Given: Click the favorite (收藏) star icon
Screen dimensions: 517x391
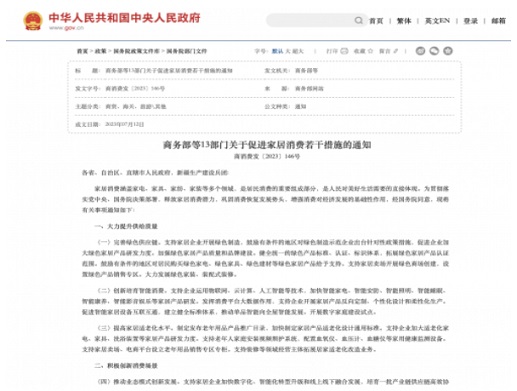Looking at the screenshot, I should tap(370, 51).
